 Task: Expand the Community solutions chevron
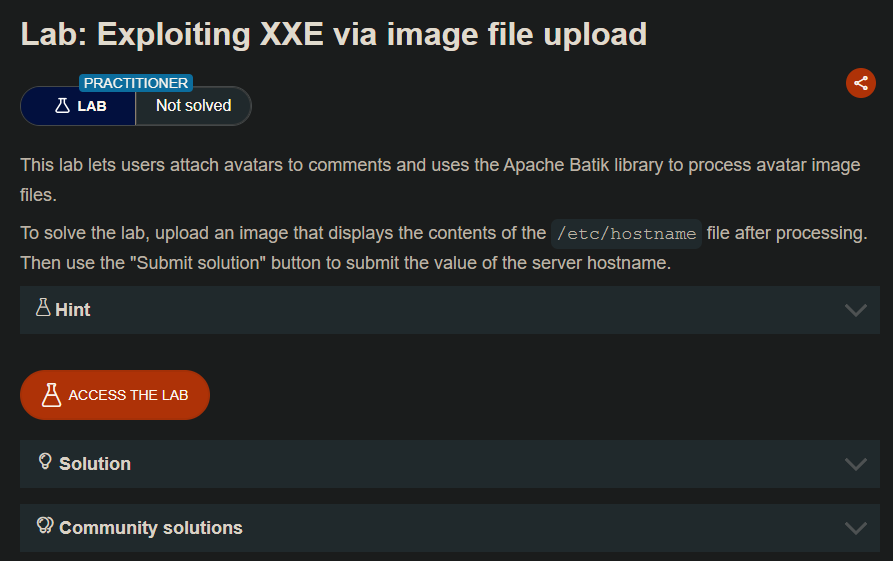click(855, 528)
